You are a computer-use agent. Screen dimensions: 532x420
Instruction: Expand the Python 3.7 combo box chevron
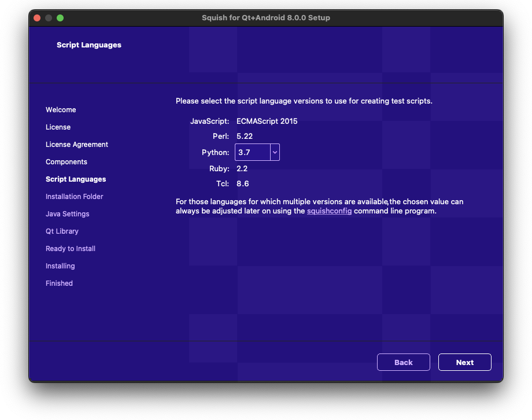(274, 152)
